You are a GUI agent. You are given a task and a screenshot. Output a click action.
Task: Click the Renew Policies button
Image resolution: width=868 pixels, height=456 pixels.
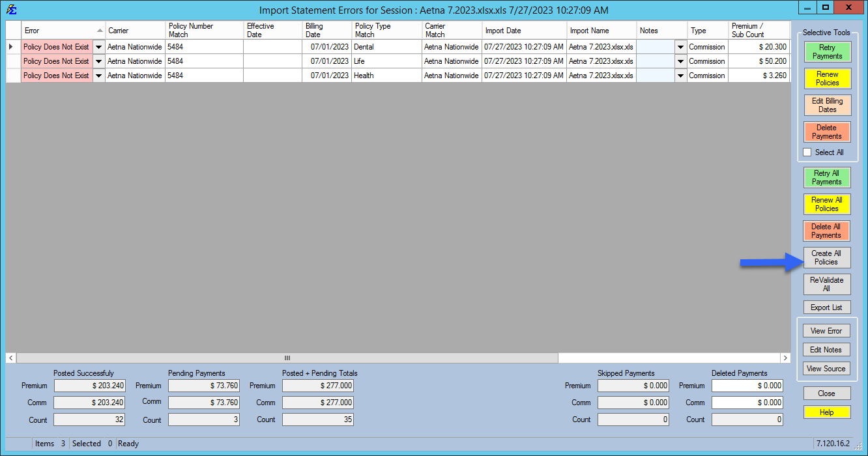tap(827, 79)
